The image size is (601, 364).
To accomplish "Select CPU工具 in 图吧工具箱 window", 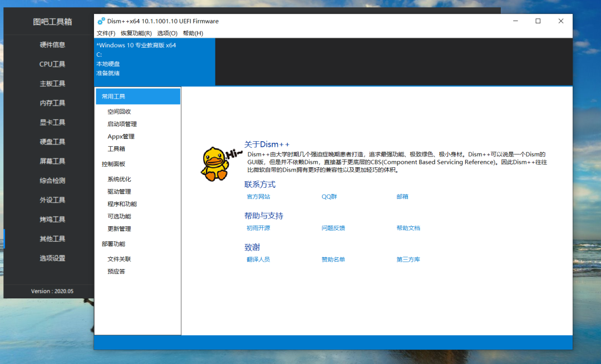I will pyautogui.click(x=52, y=64).
